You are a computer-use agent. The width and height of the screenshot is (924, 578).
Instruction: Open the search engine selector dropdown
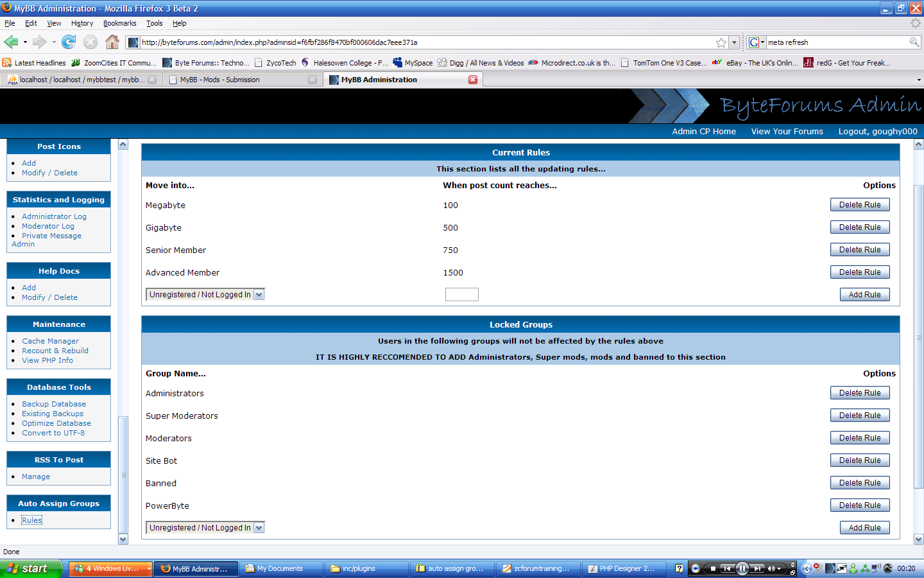(757, 42)
